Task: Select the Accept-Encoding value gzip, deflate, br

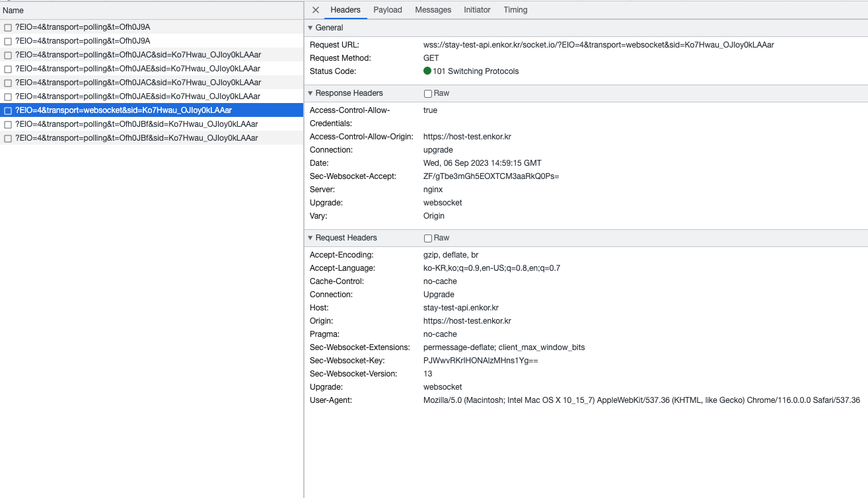Action: 451,255
